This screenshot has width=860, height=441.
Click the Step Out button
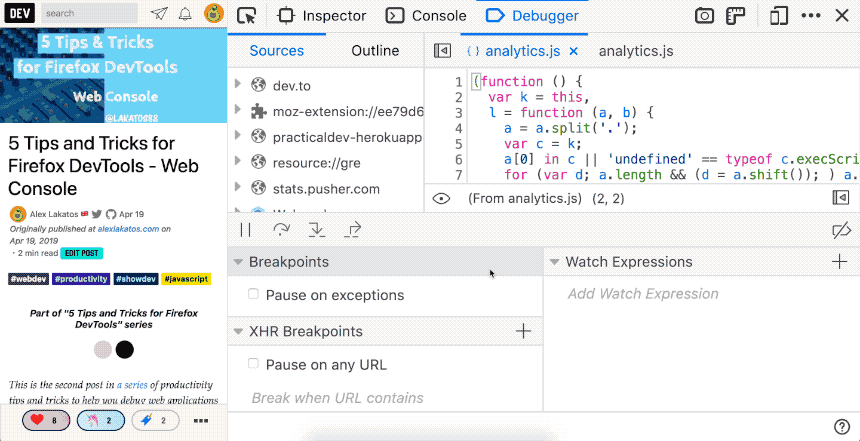point(352,230)
